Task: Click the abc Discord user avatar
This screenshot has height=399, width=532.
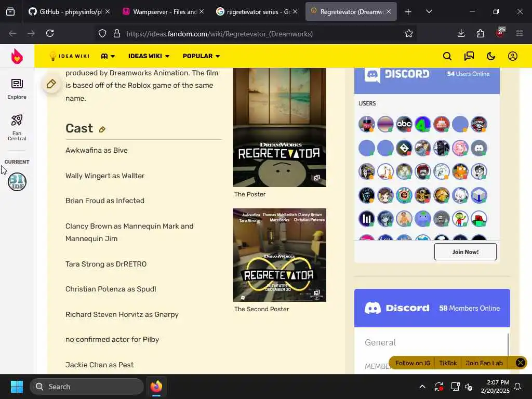Action: coord(404,124)
